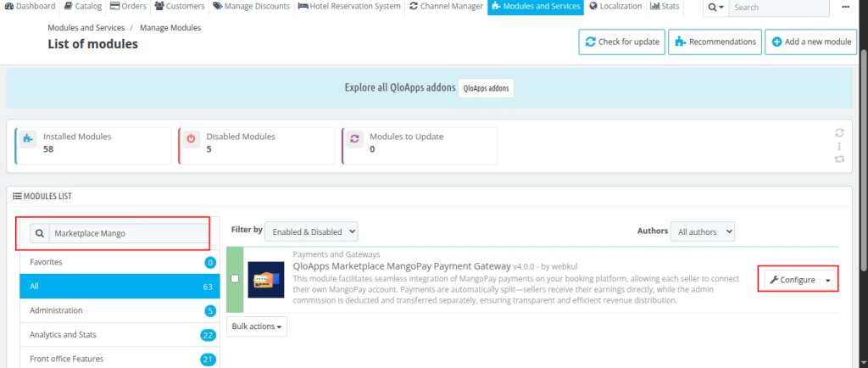This screenshot has height=368, width=868.
Task: Click the Disabled Modules count 5
Action: (209, 148)
